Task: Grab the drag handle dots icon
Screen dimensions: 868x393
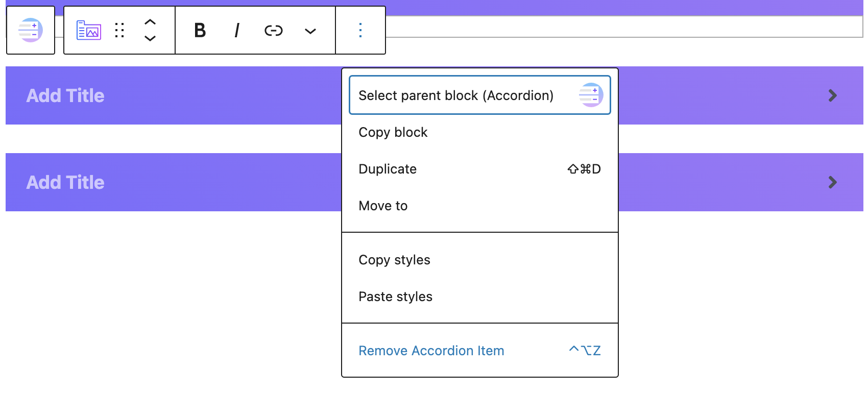Action: 119,30
